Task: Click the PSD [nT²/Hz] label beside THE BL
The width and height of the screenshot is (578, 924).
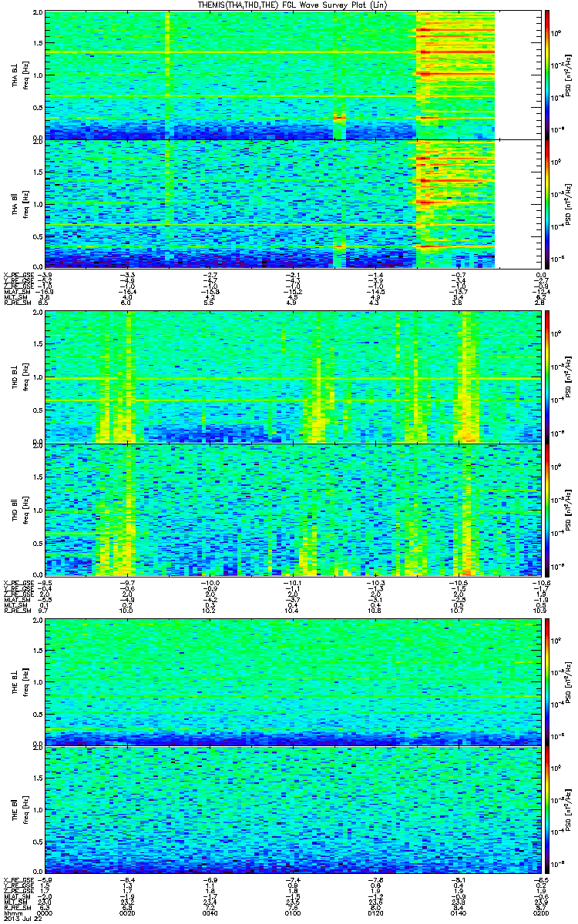Action: click(x=568, y=681)
